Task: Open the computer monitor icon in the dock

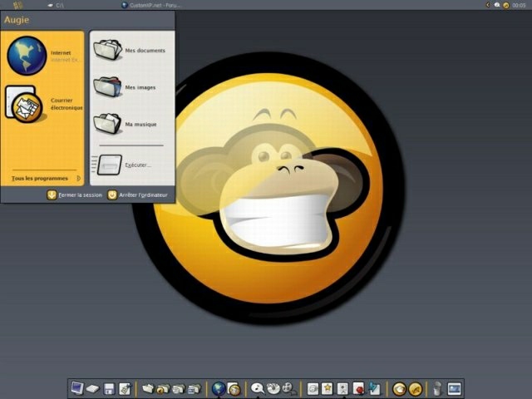Action: click(76, 388)
